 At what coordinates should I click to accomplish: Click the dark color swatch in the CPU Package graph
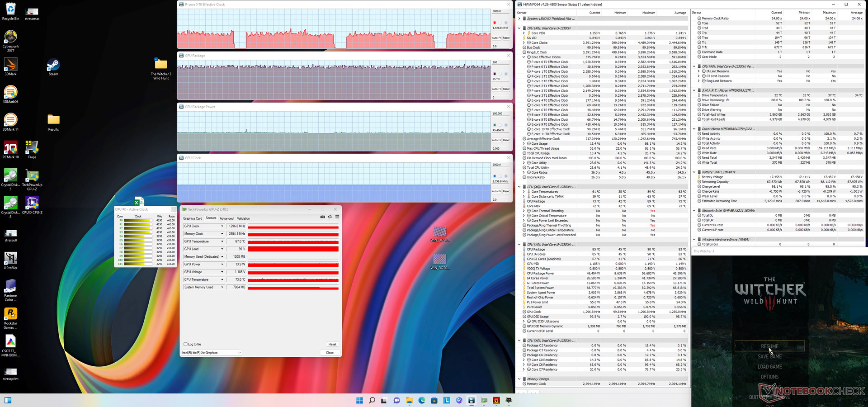click(x=495, y=73)
